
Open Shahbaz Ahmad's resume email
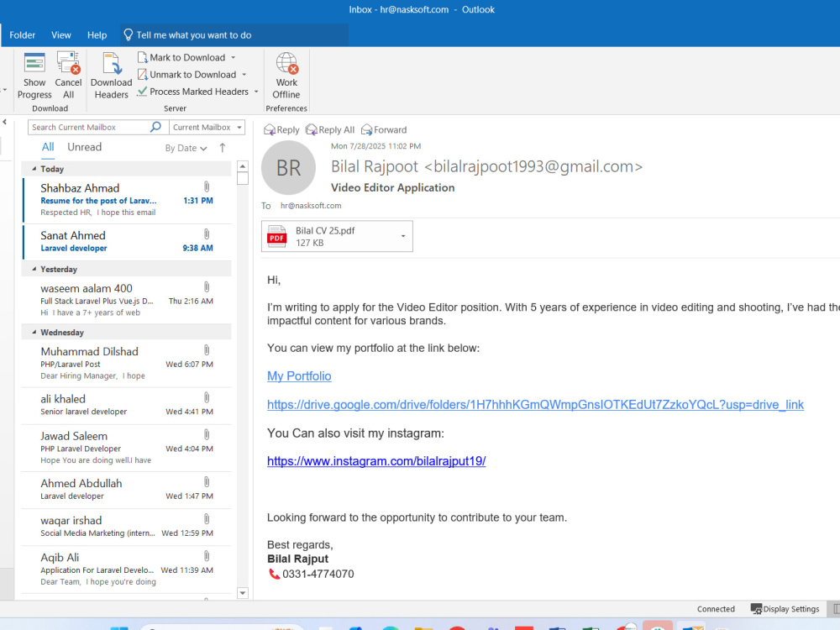coord(127,200)
